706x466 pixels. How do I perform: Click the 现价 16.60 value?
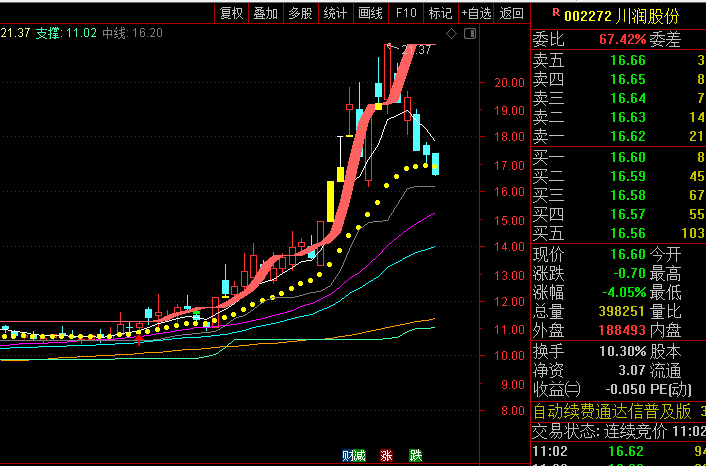(x=628, y=254)
